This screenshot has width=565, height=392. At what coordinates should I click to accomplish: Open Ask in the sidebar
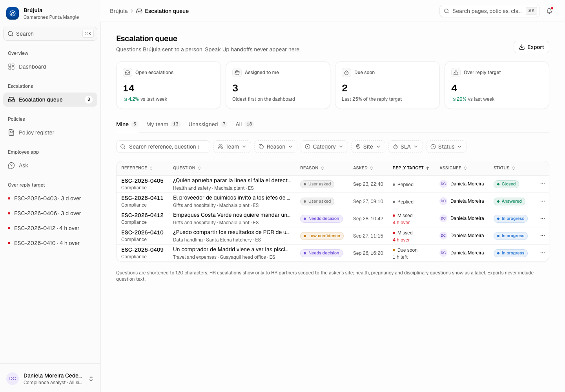point(50,165)
